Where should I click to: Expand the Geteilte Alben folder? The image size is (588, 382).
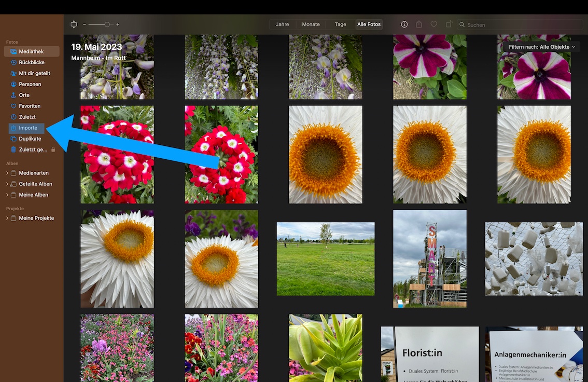[7, 184]
